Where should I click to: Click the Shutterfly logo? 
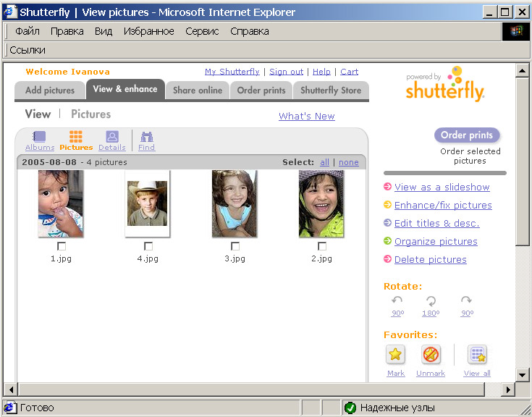[x=445, y=84]
